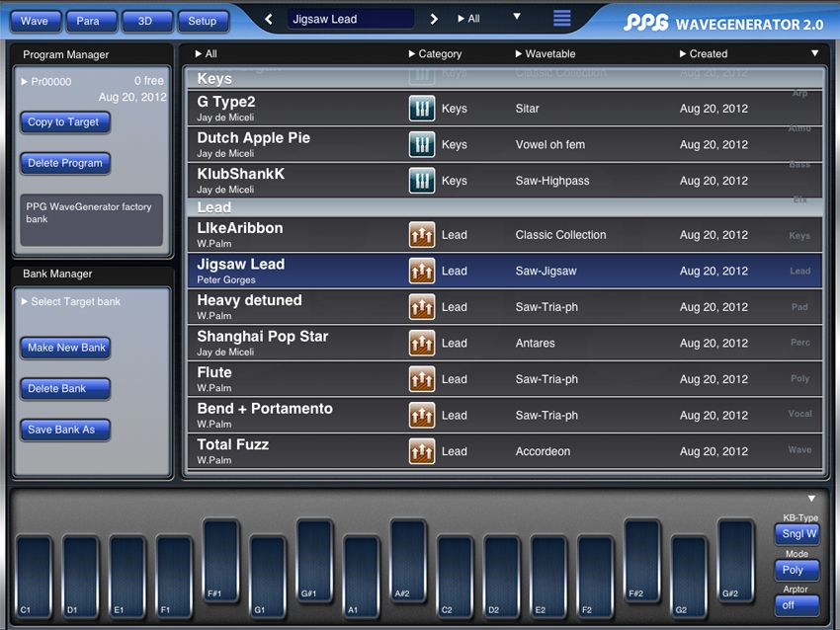The height and width of the screenshot is (630, 840).
Task: Expand Select Target bank
Action: click(71, 302)
